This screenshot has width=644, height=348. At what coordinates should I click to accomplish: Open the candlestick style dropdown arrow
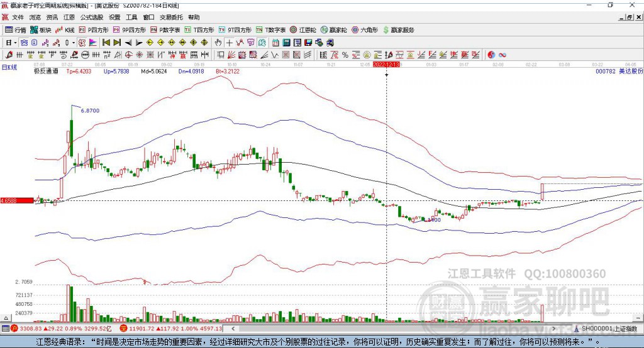tap(73, 43)
